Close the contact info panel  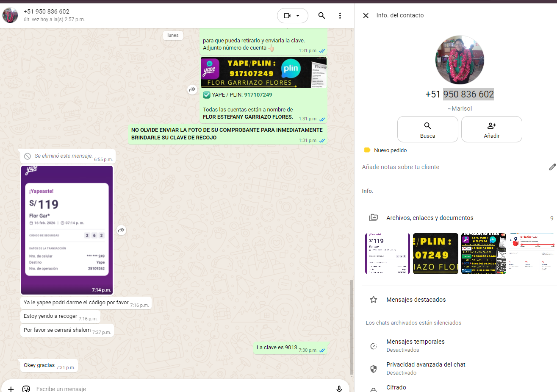pos(366,16)
